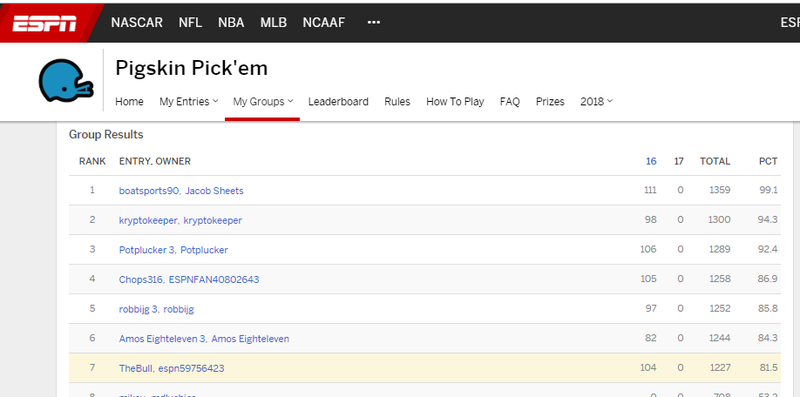Viewport: 800px width, 397px height.
Task: Open boatsports90 entry
Action: pyautogui.click(x=149, y=191)
